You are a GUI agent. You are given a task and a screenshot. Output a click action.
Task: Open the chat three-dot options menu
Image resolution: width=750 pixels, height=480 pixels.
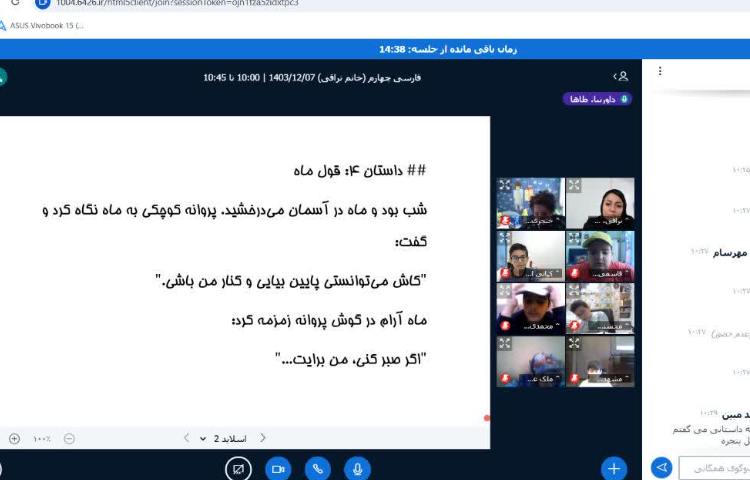pyautogui.click(x=660, y=72)
